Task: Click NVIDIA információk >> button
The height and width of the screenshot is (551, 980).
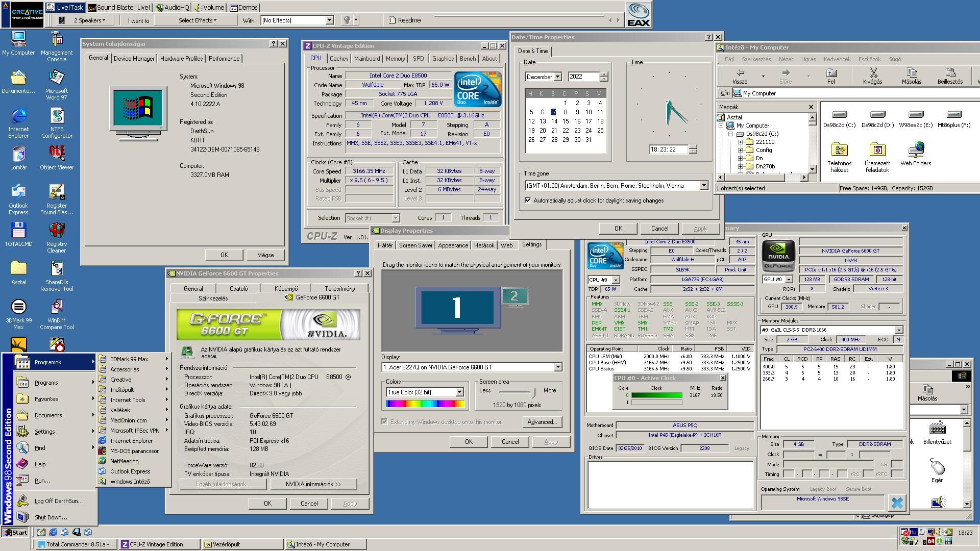Action: [313, 484]
